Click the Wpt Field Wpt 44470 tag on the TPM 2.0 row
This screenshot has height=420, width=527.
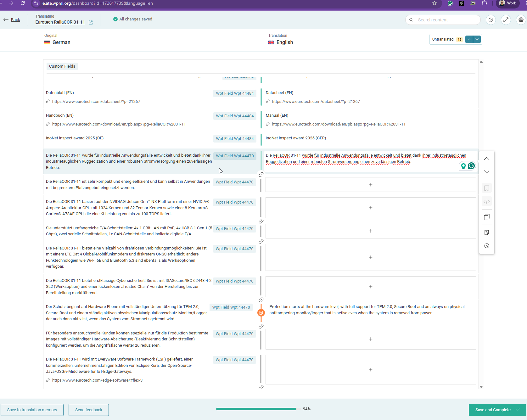[231, 307]
